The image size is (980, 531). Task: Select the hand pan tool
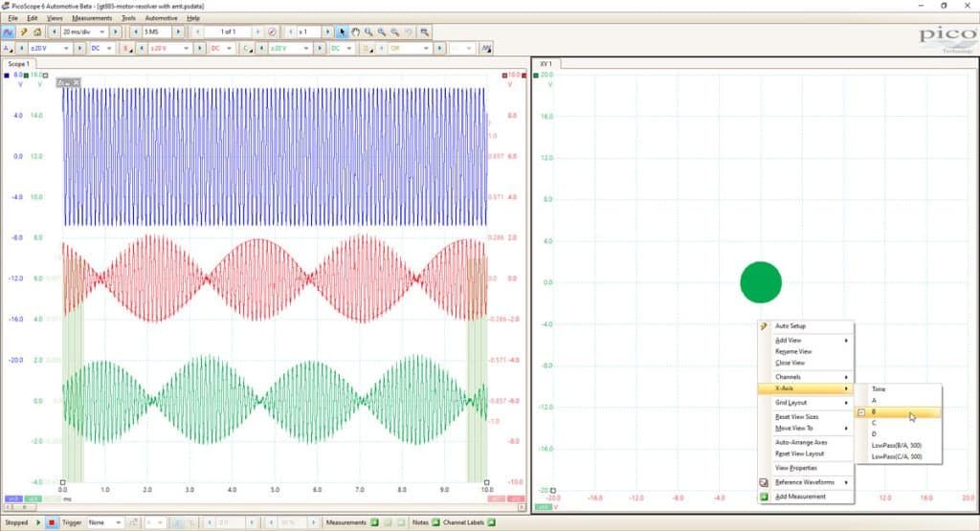click(x=355, y=32)
